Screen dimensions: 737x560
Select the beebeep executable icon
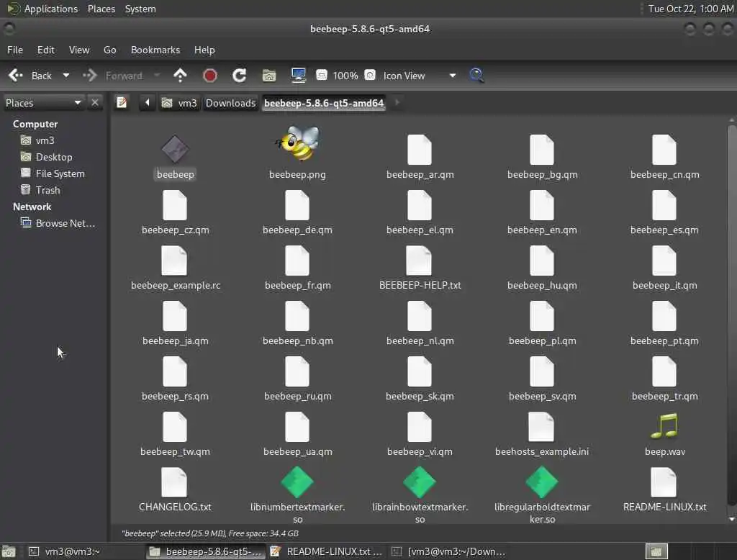(176, 150)
